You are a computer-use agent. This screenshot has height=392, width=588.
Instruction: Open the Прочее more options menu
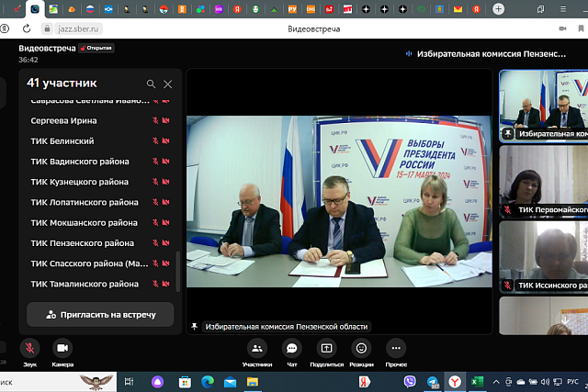tap(396, 349)
